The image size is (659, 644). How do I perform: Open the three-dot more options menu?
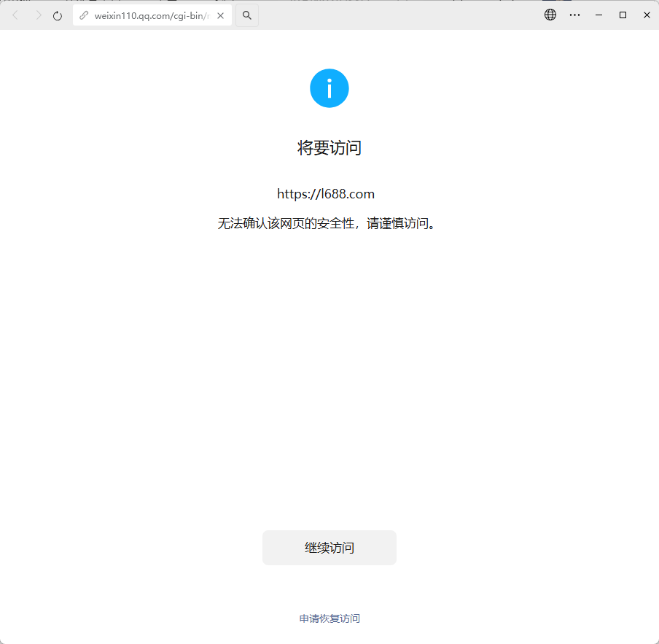point(574,15)
